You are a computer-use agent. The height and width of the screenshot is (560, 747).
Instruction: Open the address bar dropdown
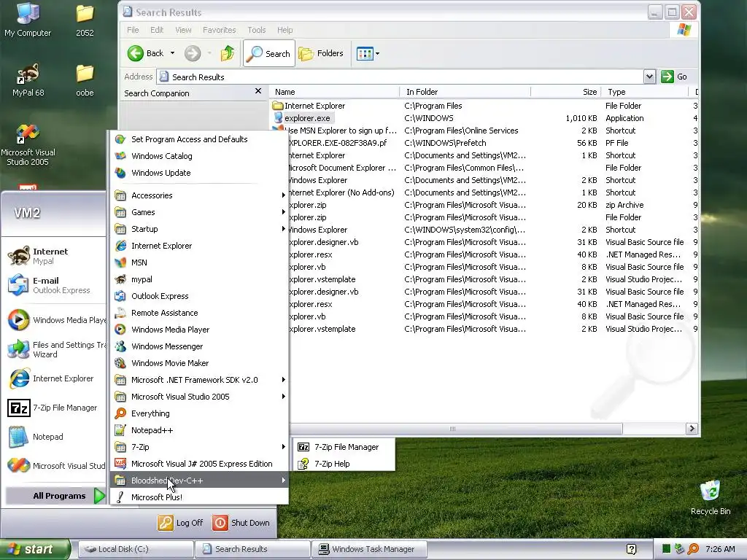(x=649, y=77)
